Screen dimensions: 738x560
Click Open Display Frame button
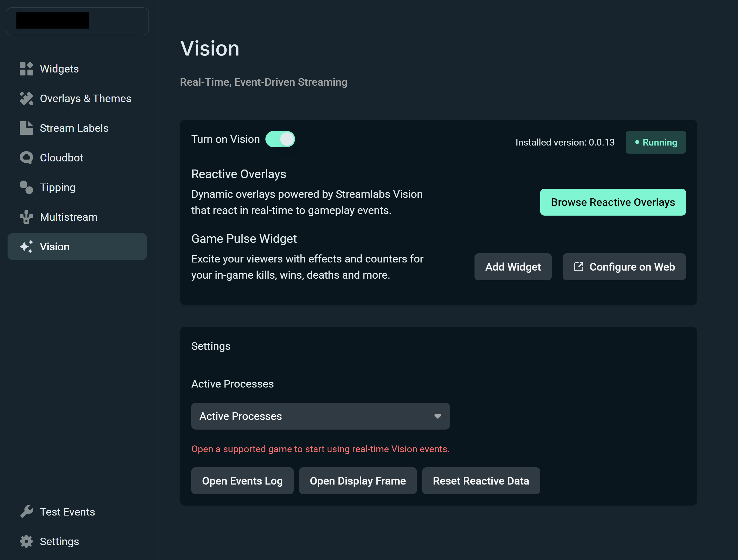(358, 481)
